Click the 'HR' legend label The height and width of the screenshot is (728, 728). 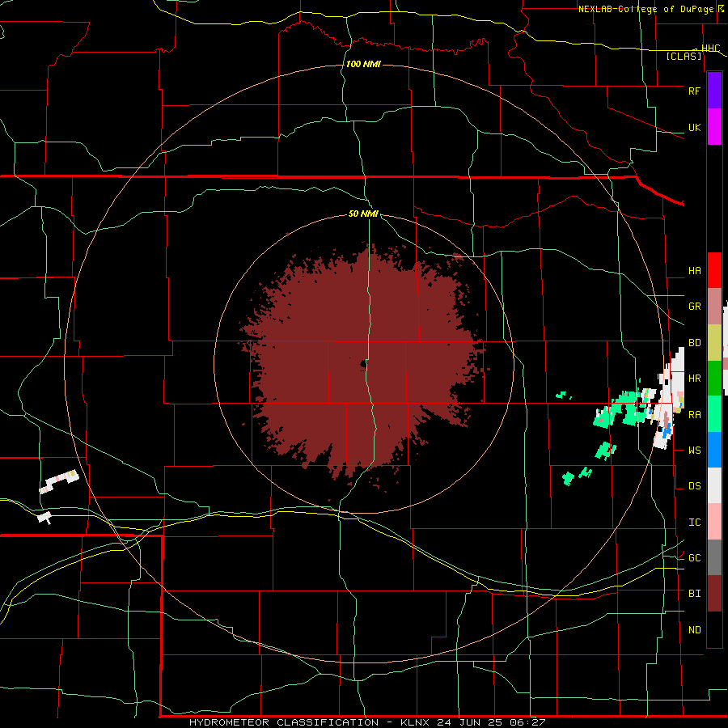tap(694, 379)
